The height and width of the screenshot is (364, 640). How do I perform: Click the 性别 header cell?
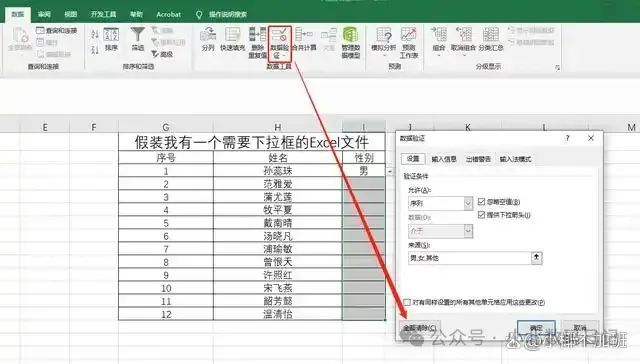pos(364,157)
